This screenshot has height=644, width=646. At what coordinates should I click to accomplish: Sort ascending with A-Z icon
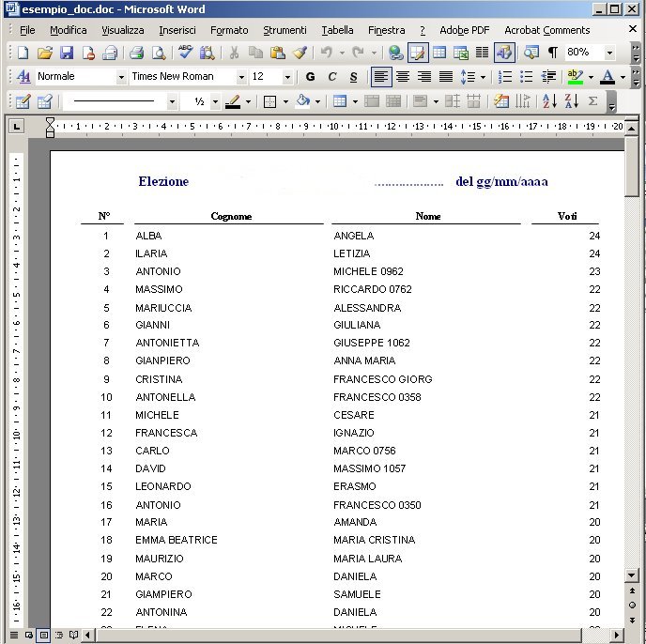click(x=549, y=101)
